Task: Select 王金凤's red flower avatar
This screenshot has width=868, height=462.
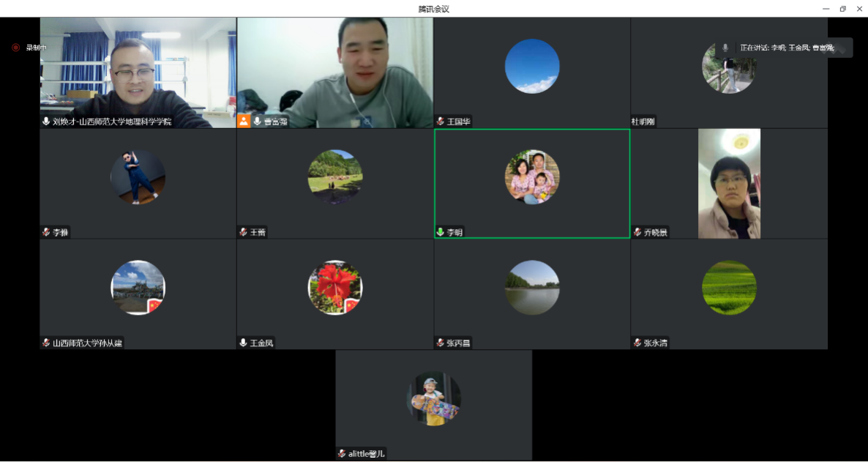Action: point(335,287)
